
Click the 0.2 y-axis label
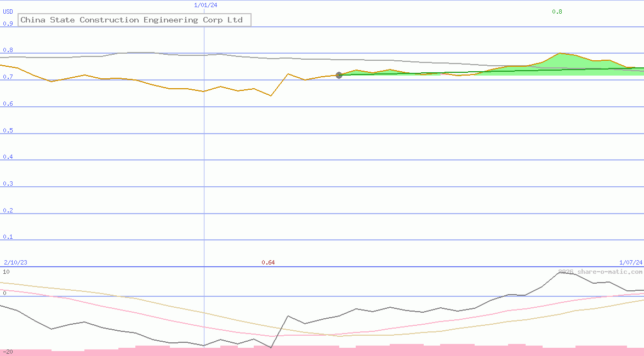pyautogui.click(x=8, y=210)
